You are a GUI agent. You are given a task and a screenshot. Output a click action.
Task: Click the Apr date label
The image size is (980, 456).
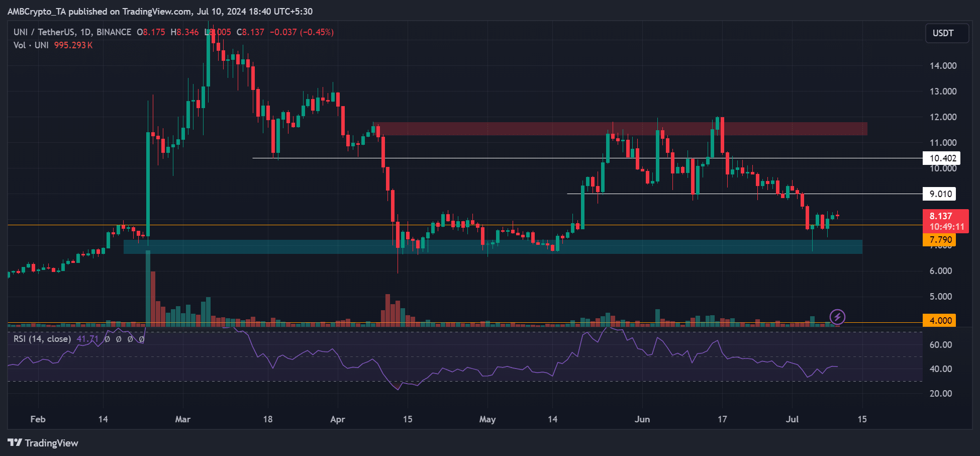pos(338,419)
